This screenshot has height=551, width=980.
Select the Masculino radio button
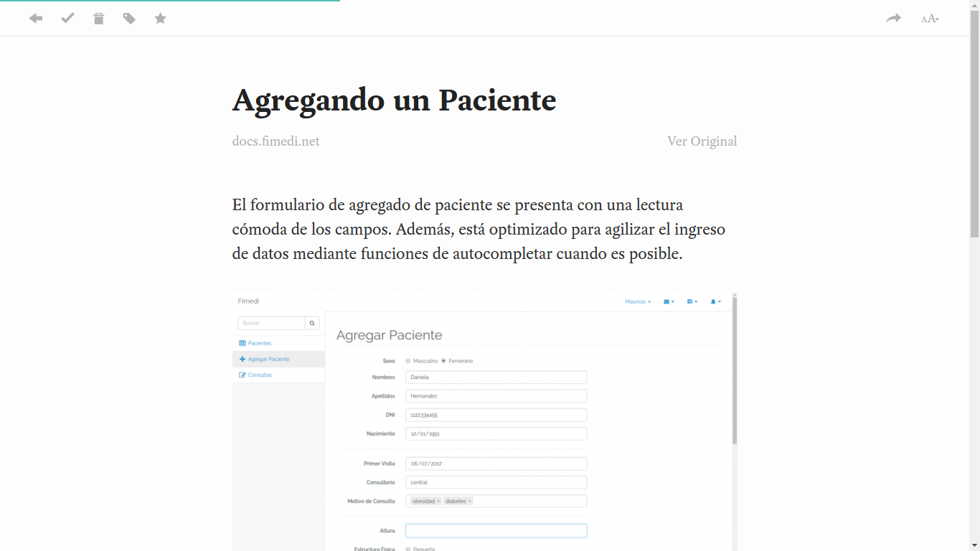pyautogui.click(x=408, y=361)
